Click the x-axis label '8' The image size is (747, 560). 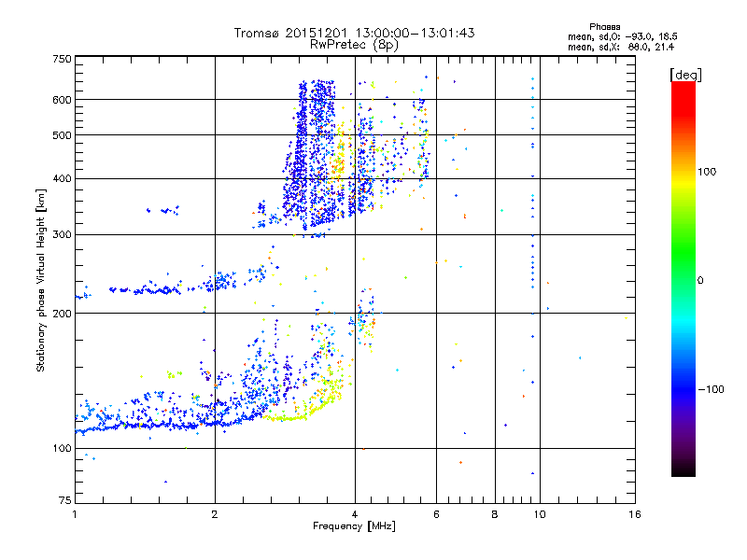click(x=495, y=514)
